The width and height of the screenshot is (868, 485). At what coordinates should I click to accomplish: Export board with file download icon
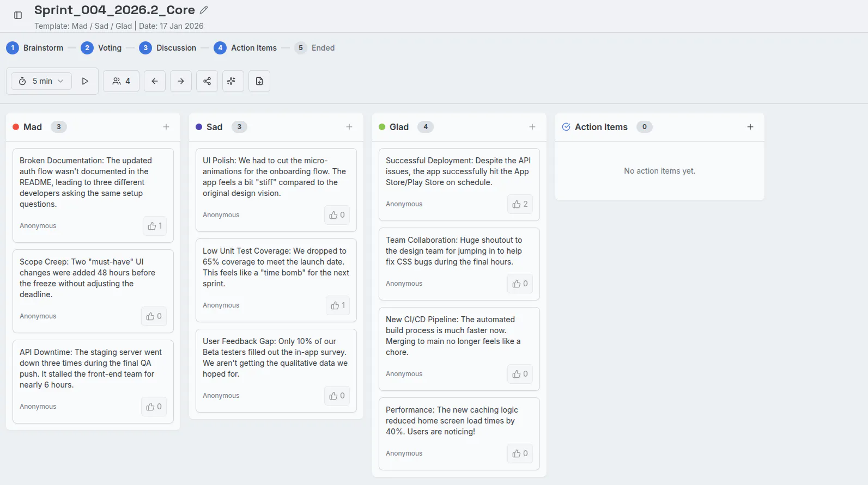click(x=259, y=81)
